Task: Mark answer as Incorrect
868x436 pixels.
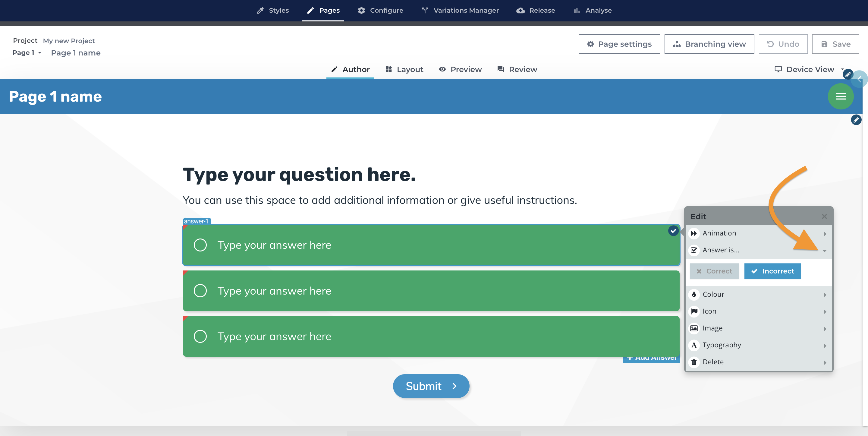Action: pos(772,271)
